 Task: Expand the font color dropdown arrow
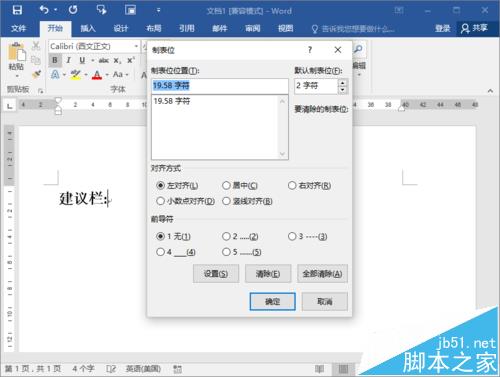[x=107, y=75]
